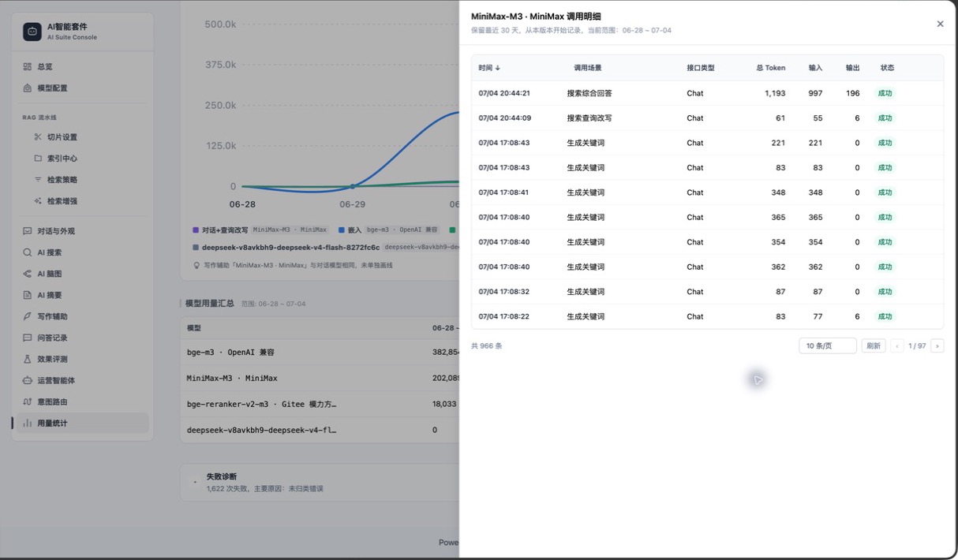Click 总 Token column header
Image resolution: width=958 pixels, height=560 pixels.
coord(771,68)
